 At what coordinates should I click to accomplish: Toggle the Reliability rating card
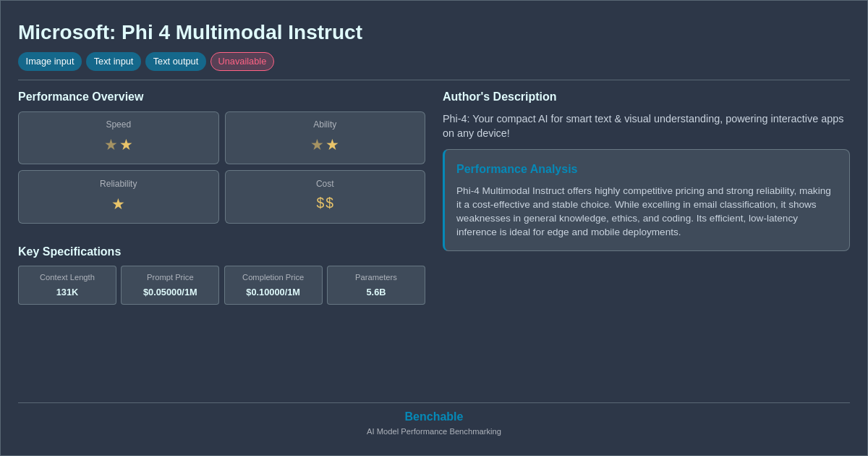[118, 196]
